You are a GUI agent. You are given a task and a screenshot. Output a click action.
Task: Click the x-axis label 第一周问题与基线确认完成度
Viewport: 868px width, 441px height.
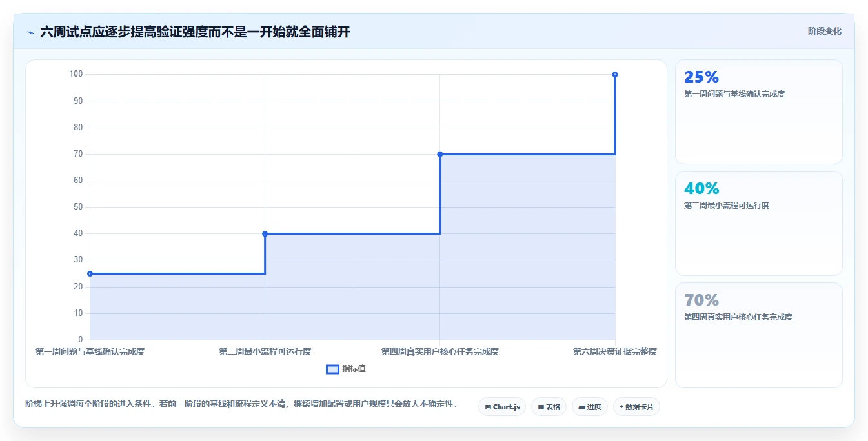click(x=90, y=351)
